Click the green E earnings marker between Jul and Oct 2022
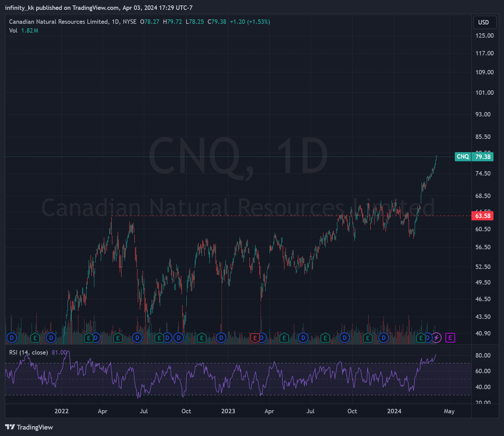 159,338
